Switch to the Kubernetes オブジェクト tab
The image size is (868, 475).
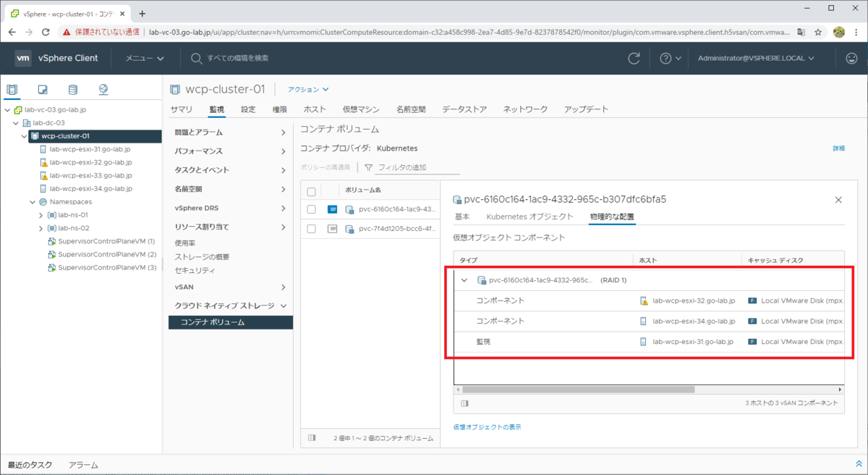[x=530, y=217]
